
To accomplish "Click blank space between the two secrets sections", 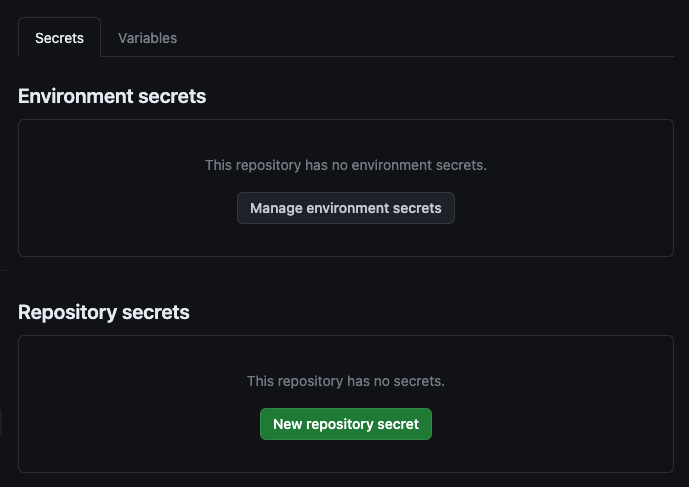I will click(x=345, y=280).
